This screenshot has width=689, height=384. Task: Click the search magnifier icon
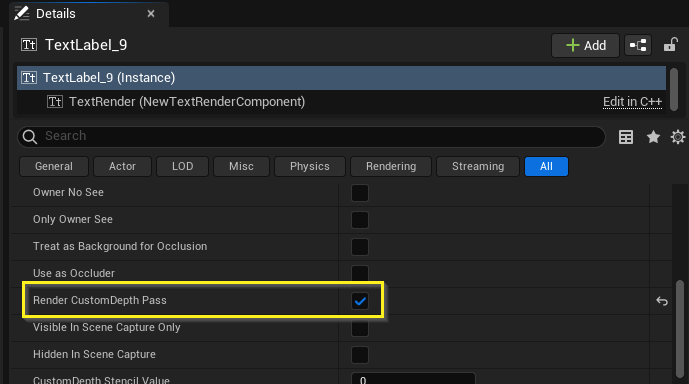coord(29,137)
